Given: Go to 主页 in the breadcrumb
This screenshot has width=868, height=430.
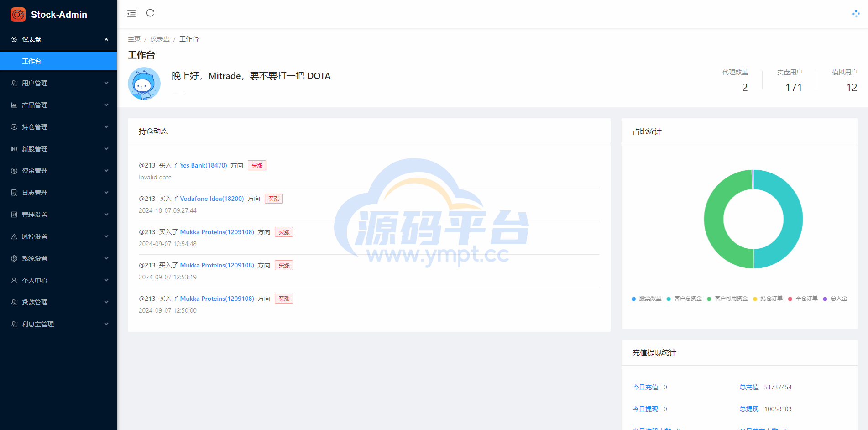Looking at the screenshot, I should [x=134, y=39].
